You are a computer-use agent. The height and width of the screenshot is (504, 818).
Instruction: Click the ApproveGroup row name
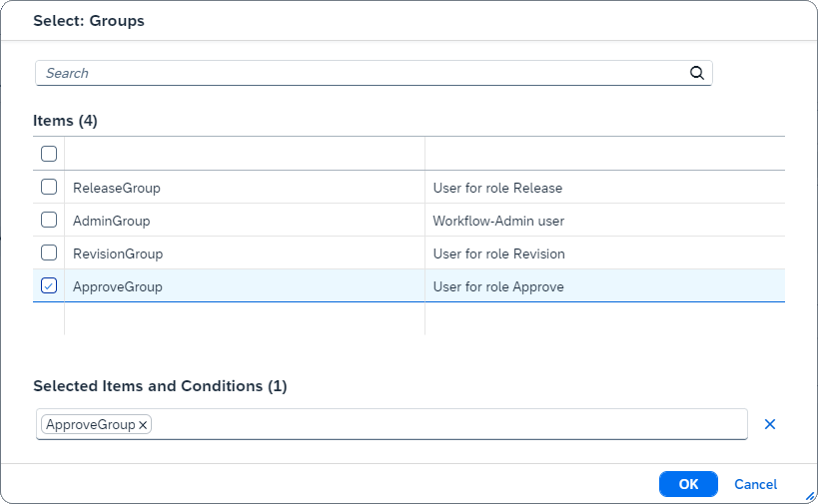(118, 286)
